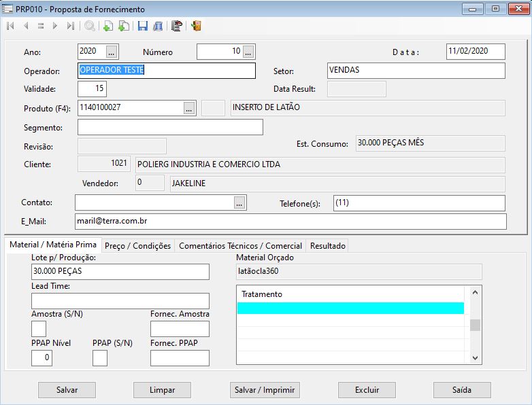Open the Comentários Técnicos / Comercial tab
Image resolution: width=532 pixels, height=405 pixels.
pos(240,246)
